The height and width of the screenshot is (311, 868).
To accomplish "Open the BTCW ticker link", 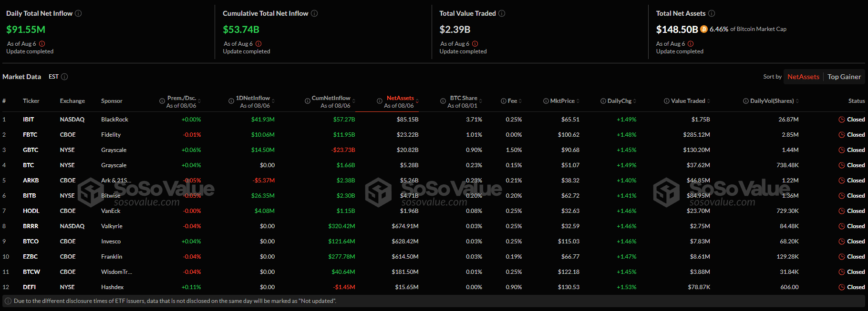I will pos(31,272).
